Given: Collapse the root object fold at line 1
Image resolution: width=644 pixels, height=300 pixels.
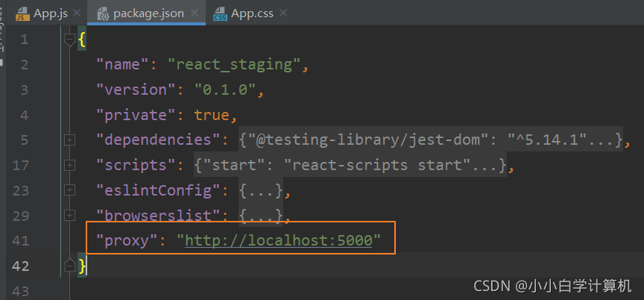Looking at the screenshot, I should click(70, 40).
